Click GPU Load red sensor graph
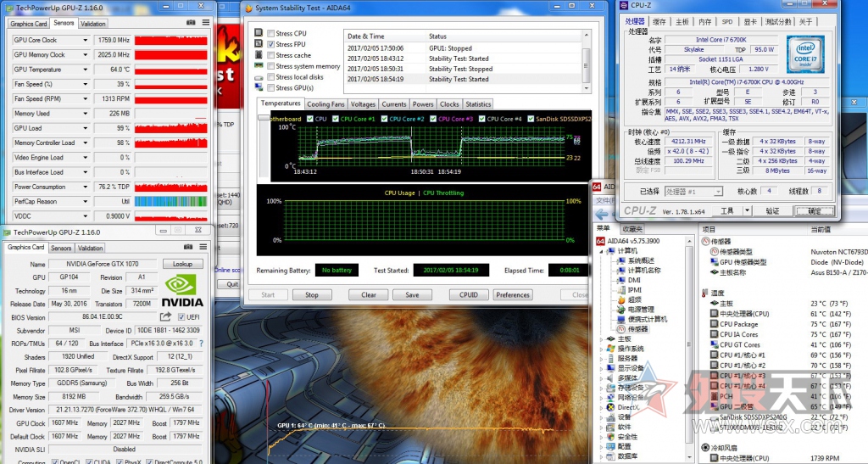The height and width of the screenshot is (464, 868). tap(170, 128)
